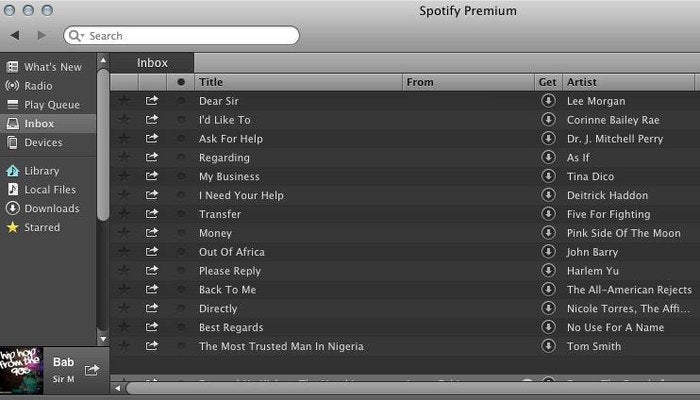Image resolution: width=700 pixels, height=400 pixels.
Task: Share the My Business track
Action: coord(152,176)
